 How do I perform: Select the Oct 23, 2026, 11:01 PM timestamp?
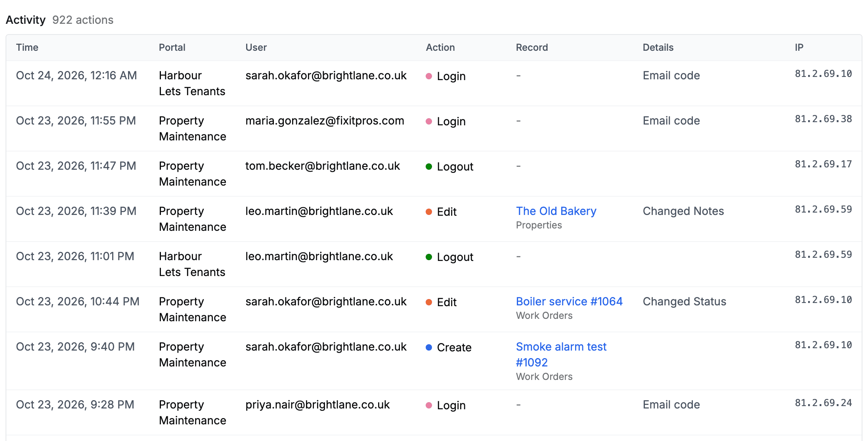pos(75,256)
